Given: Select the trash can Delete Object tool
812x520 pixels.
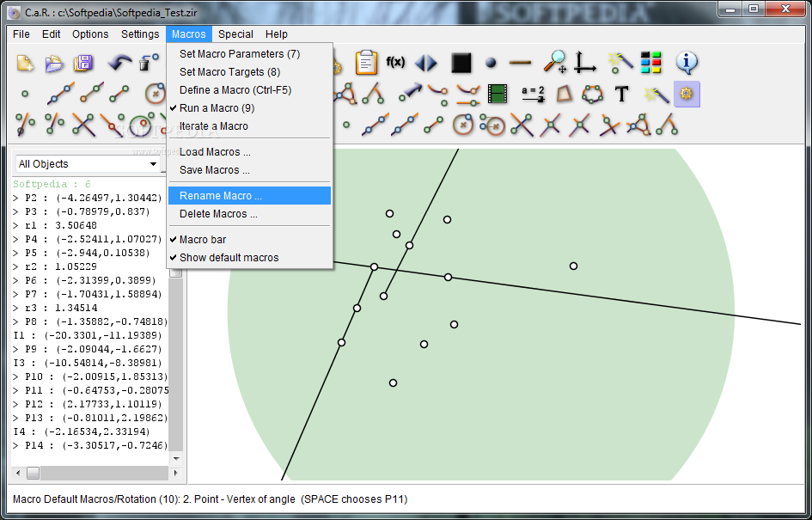Looking at the screenshot, I should [x=147, y=64].
